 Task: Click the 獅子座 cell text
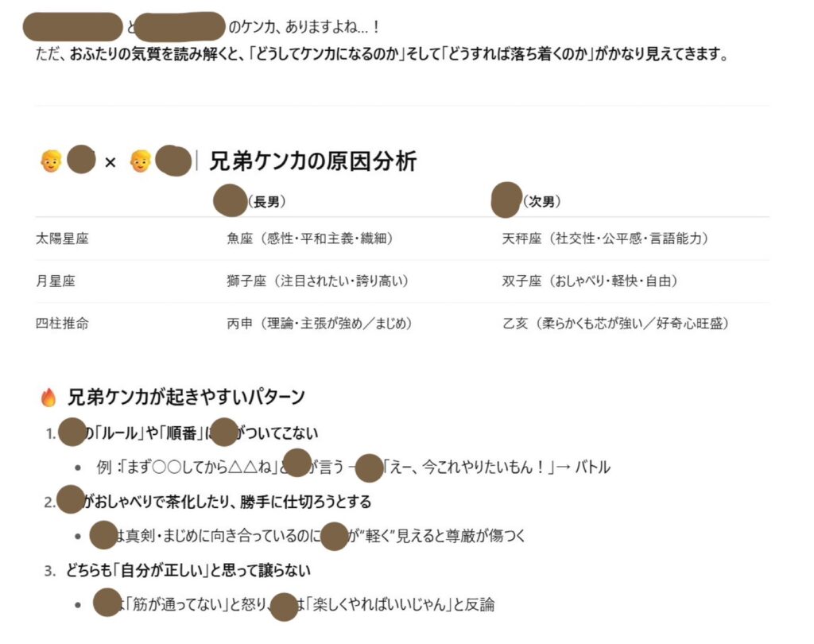point(317,281)
